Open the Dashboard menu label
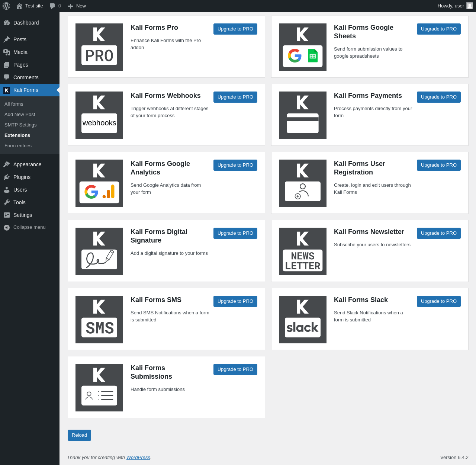The height and width of the screenshot is (465, 476). tap(26, 23)
